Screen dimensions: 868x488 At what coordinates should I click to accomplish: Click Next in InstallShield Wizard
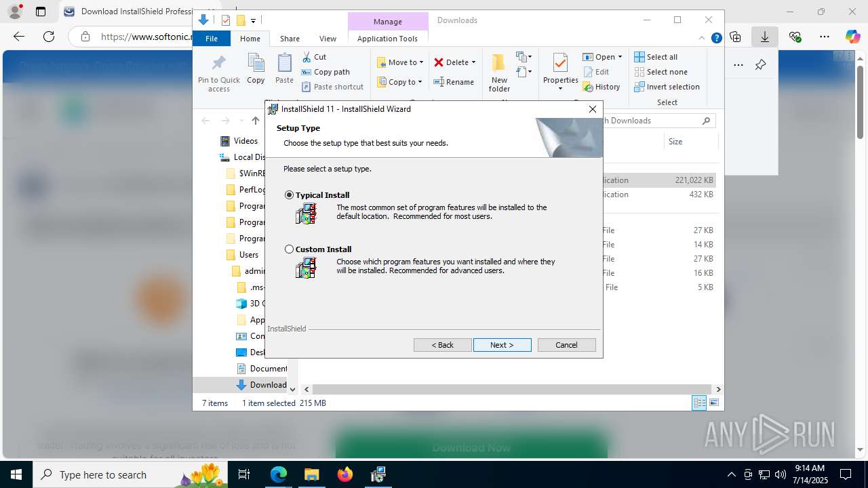click(502, 345)
